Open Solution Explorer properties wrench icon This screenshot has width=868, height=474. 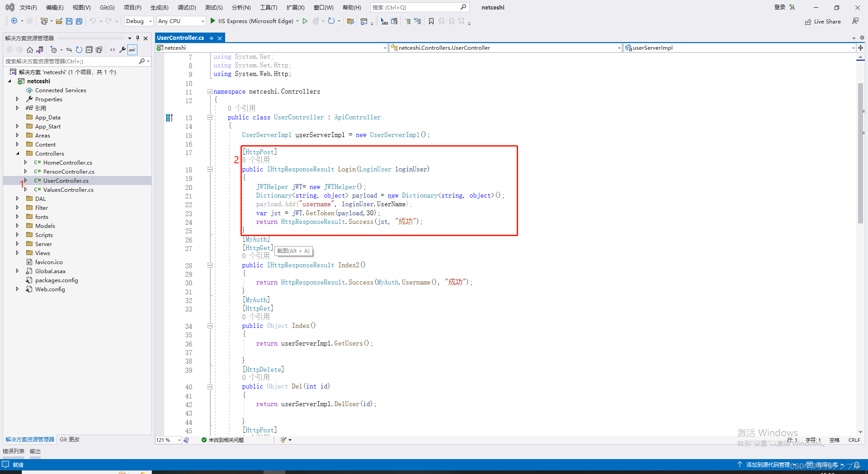pos(122,50)
